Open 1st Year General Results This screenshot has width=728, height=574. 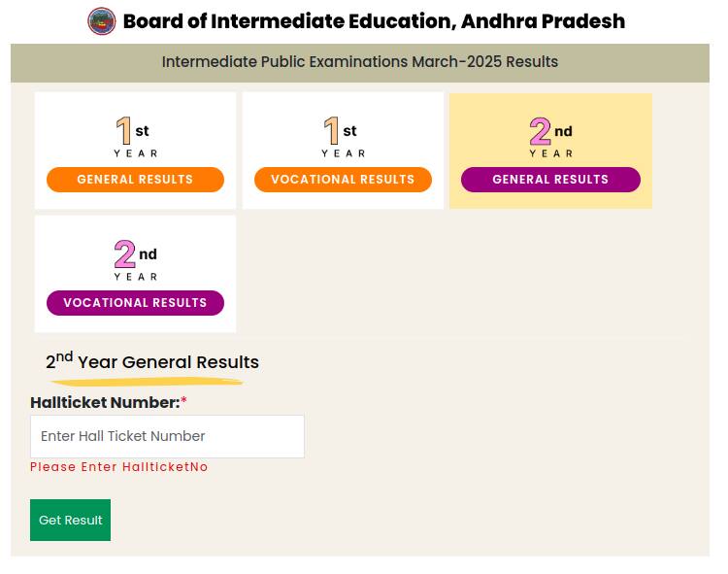tap(135, 180)
